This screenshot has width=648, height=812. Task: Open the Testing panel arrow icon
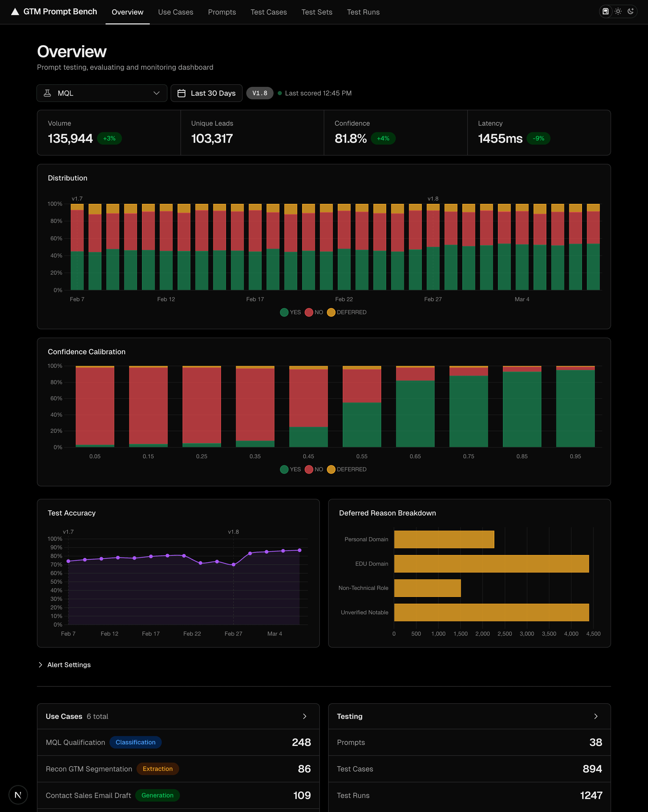pos(596,716)
